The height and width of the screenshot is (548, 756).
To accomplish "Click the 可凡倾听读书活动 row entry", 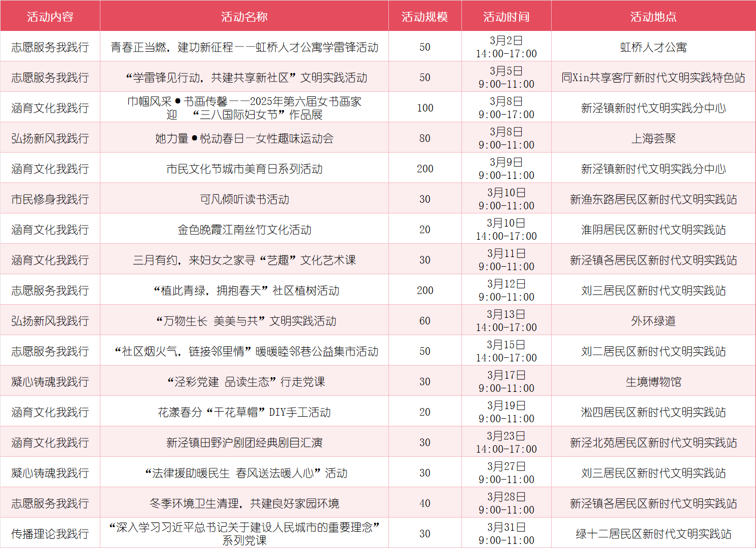I will tap(244, 199).
